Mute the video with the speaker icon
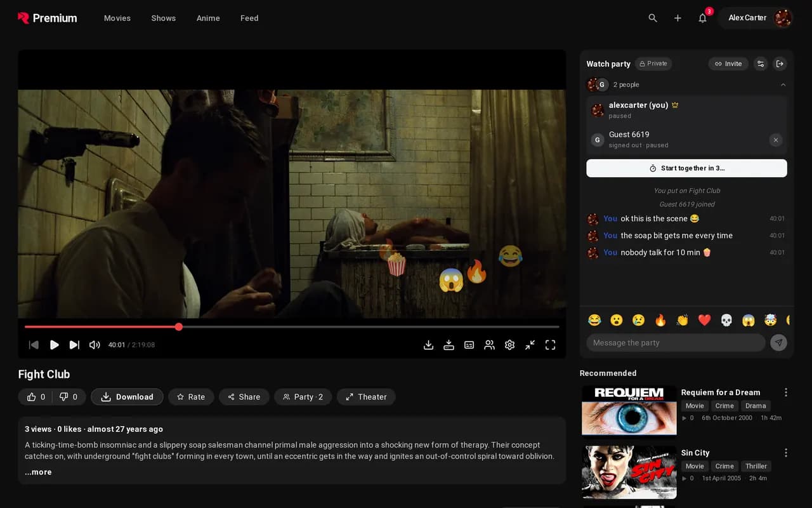The image size is (812, 508). click(95, 345)
